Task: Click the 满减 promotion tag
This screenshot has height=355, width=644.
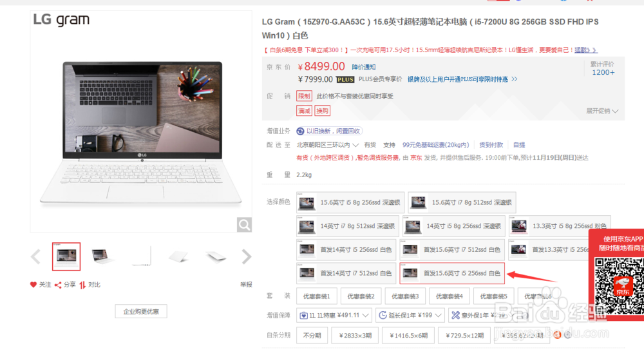Action: coord(305,111)
